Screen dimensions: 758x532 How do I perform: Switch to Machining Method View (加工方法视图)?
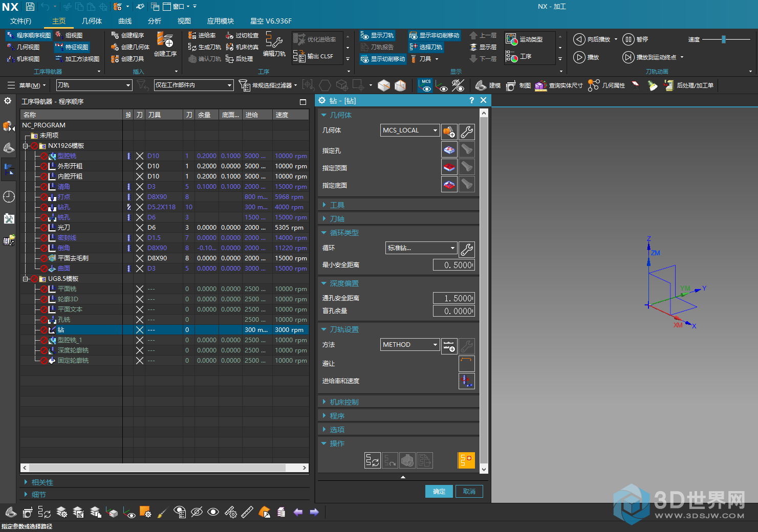[77, 59]
